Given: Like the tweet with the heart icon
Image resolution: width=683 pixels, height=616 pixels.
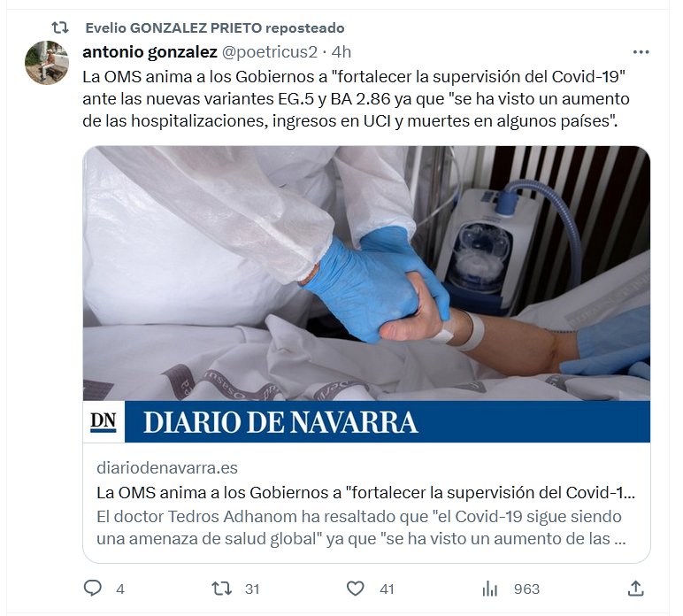Looking at the screenshot, I should pyautogui.click(x=355, y=589).
